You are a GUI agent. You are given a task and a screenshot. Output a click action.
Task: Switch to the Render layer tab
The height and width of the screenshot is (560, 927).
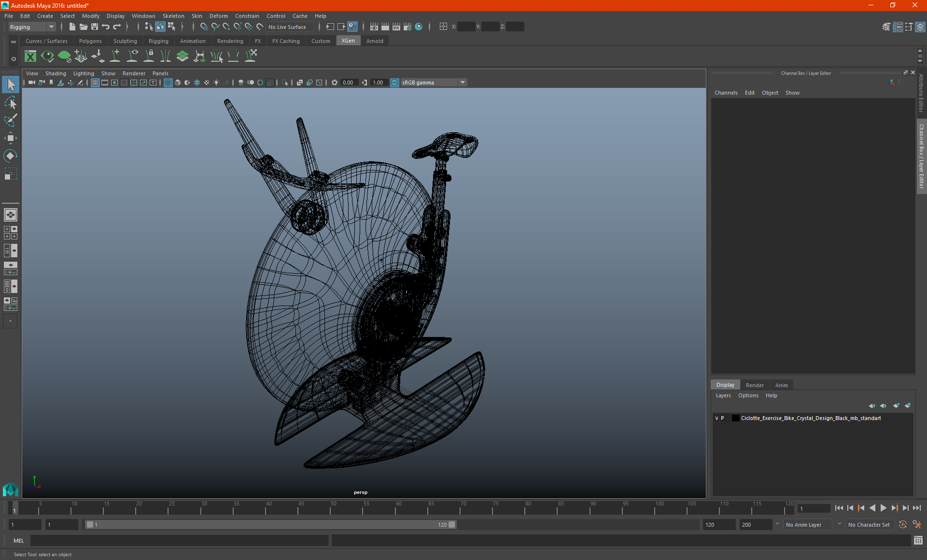(x=755, y=385)
